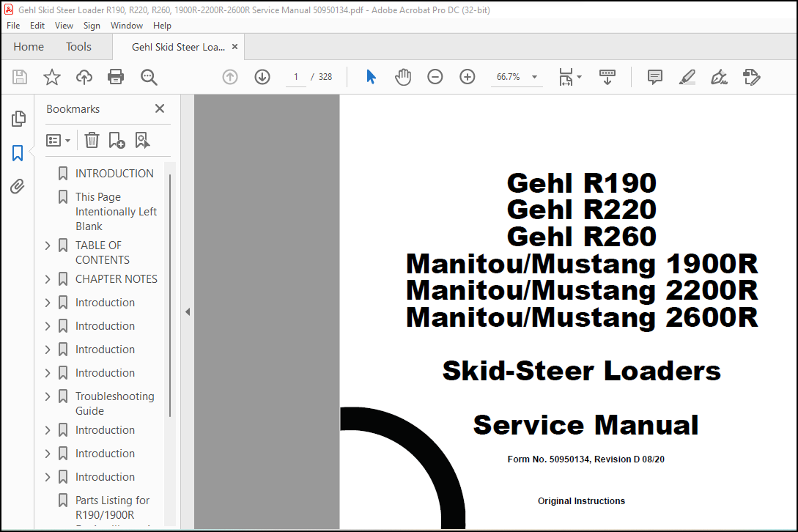Choose the Selection arrow tool
Screen dimensions: 798x532
[371, 77]
